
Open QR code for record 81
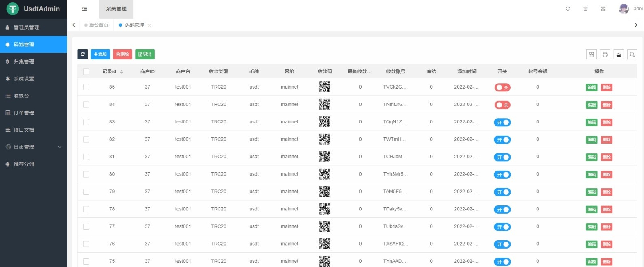325,157
